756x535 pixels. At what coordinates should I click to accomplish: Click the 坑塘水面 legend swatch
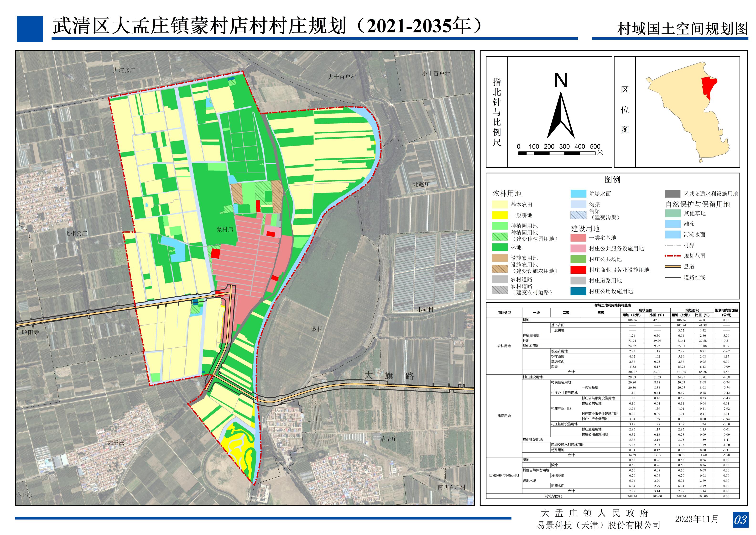coord(578,194)
